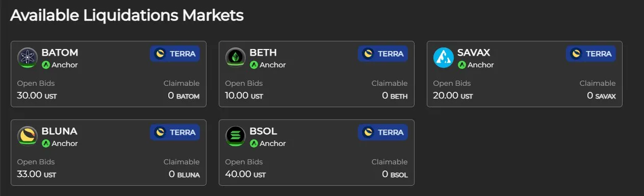This screenshot has height=196, width=644.
Task: Click the BETH green flame icon
Action: 236,58
